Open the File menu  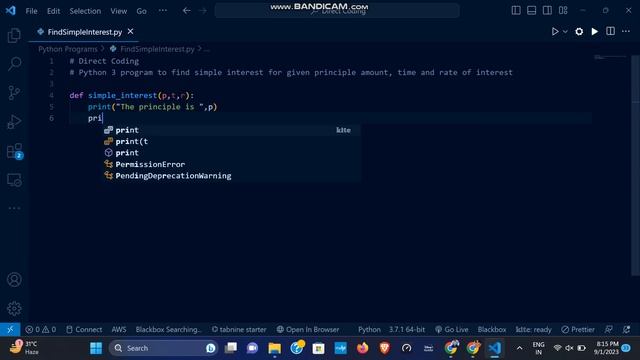31,11
